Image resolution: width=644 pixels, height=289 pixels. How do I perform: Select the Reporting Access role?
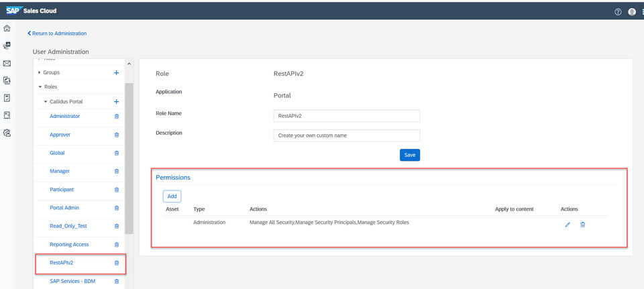[69, 245]
